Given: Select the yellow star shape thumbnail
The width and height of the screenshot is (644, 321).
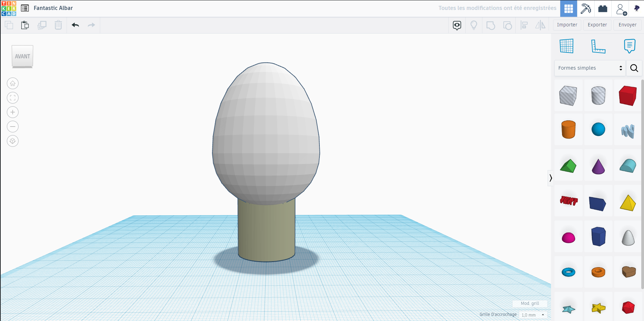Looking at the screenshot, I should coord(598,308).
